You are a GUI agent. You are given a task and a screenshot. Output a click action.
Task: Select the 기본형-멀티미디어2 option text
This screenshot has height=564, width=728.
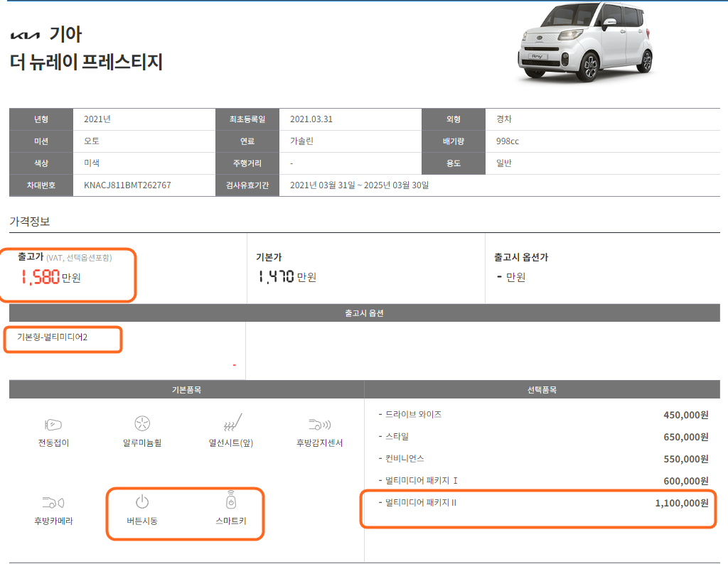(x=53, y=337)
